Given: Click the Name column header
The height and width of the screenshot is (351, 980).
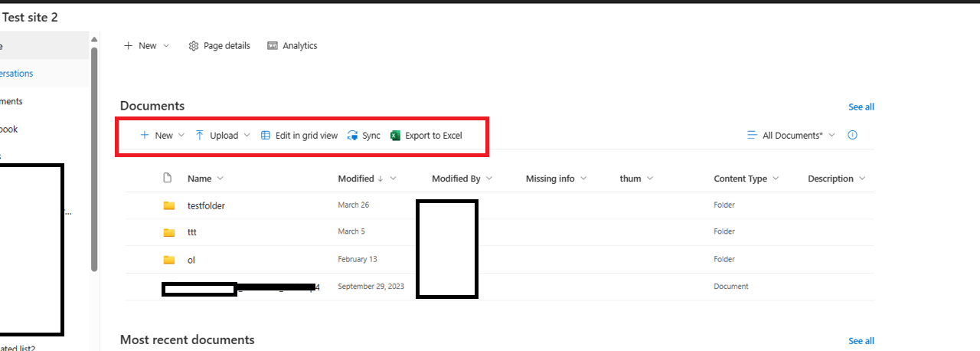Looking at the screenshot, I should tap(199, 179).
